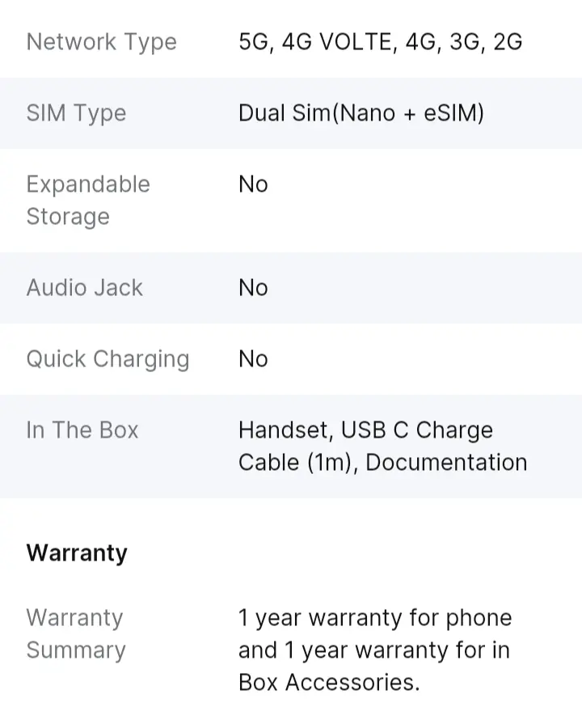Click the Quick Charging label
The height and width of the screenshot is (728, 582).
click(108, 359)
